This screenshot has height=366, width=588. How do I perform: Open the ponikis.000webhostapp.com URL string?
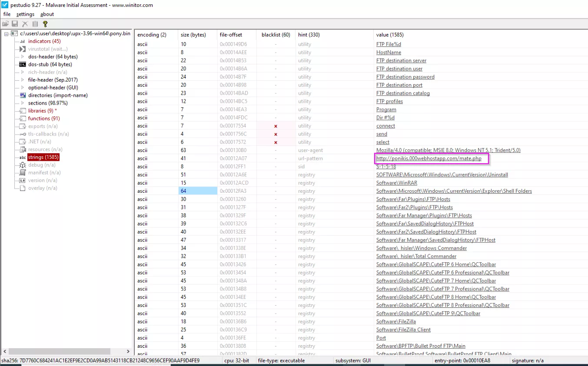click(429, 158)
